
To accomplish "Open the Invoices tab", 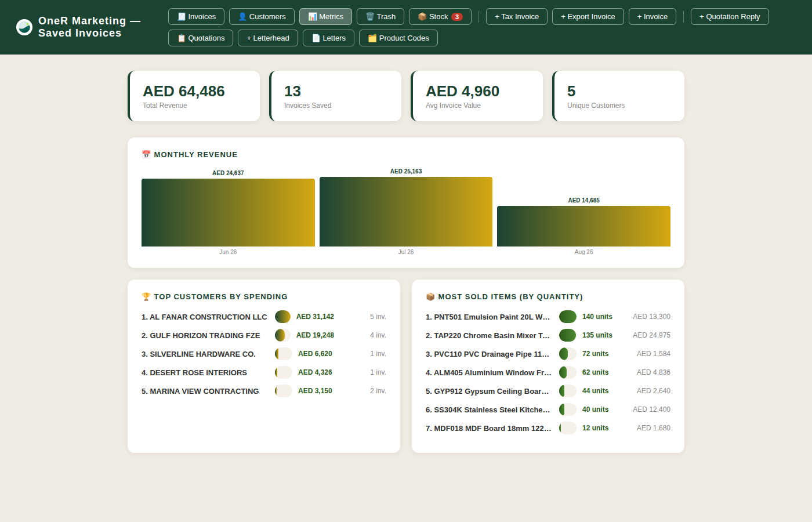I will tap(196, 17).
